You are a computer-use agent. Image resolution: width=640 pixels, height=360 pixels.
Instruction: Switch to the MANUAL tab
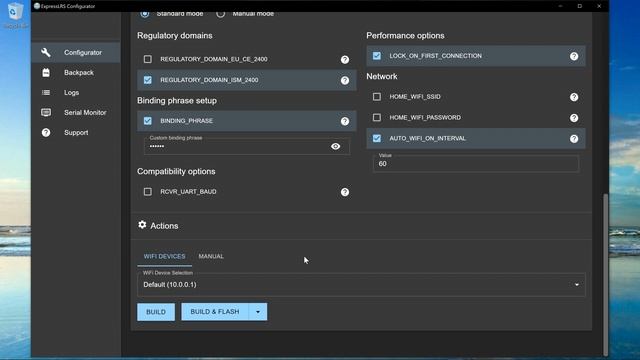pos(211,256)
